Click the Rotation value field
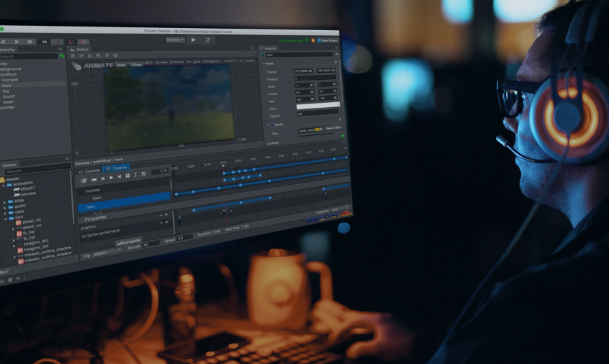Viewport: 609px width, 364px height. [x=316, y=78]
